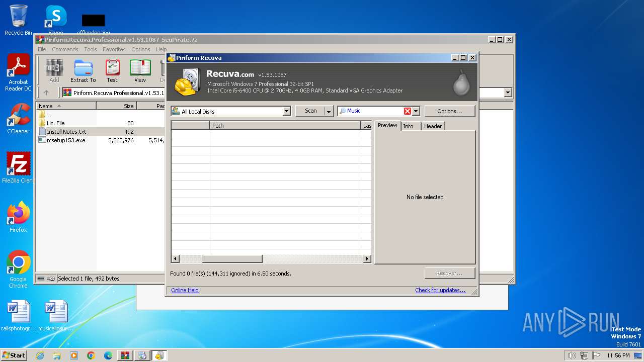Expand the filter type dropdown arrow
The width and height of the screenshot is (644, 362).
pos(416,111)
